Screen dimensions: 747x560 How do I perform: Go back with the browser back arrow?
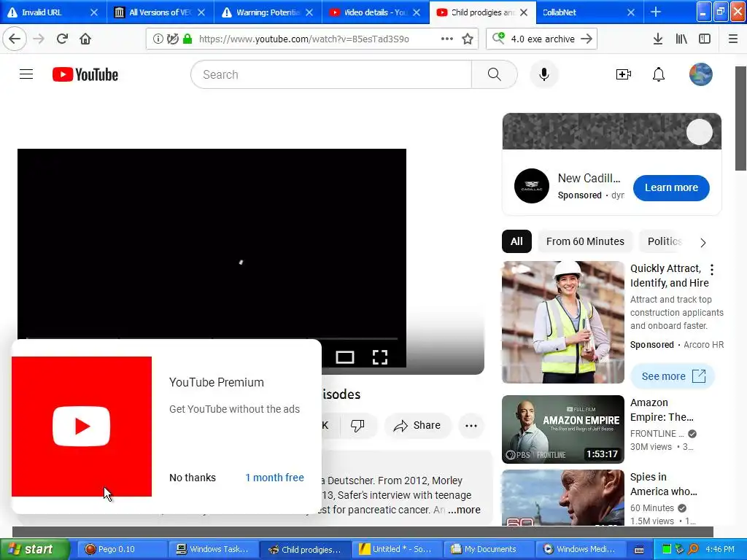point(15,39)
